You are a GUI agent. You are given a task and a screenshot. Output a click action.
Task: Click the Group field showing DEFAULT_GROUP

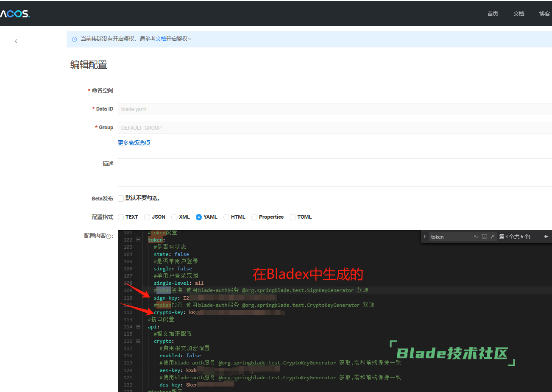tap(335, 128)
